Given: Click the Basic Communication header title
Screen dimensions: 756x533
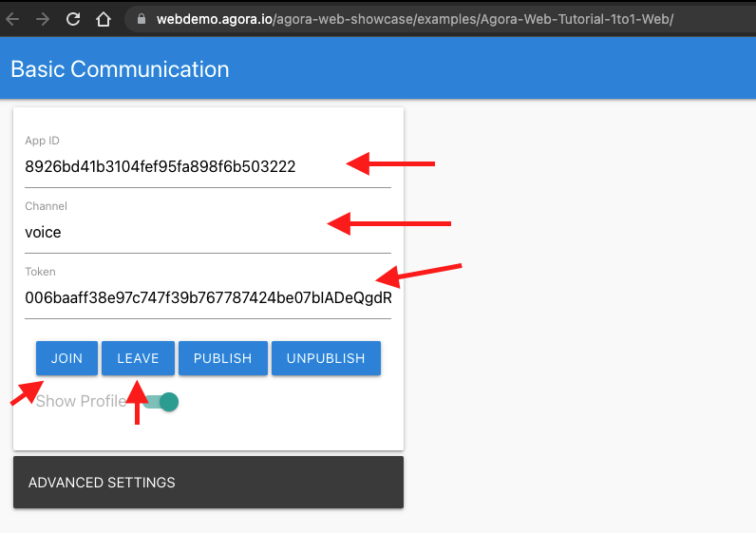Looking at the screenshot, I should coord(120,69).
